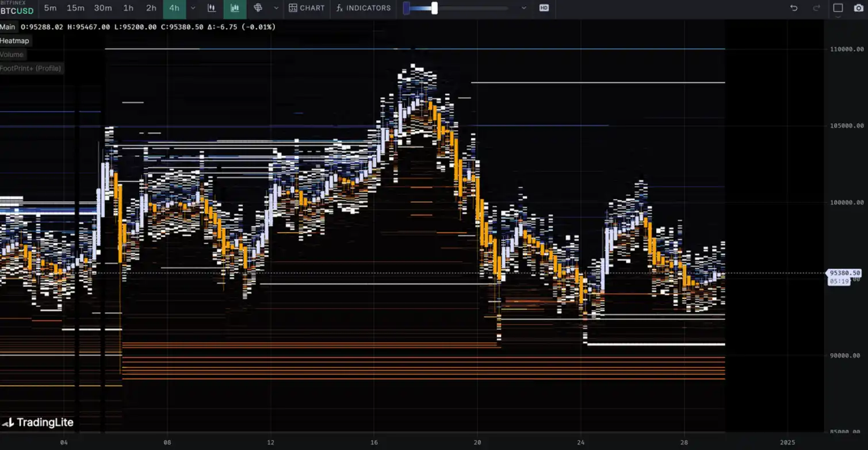Toggle the FootPrint+ (Profile) indicator label
Image resolution: width=868 pixels, height=450 pixels.
point(30,68)
